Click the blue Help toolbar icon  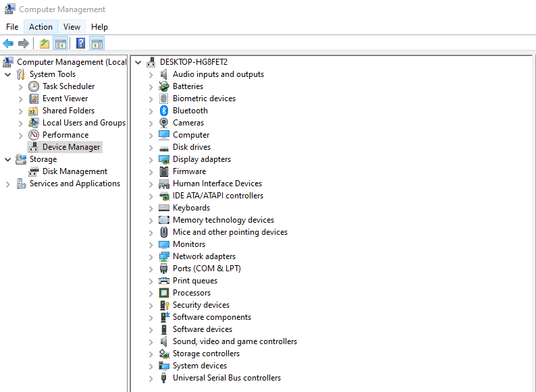[80, 44]
